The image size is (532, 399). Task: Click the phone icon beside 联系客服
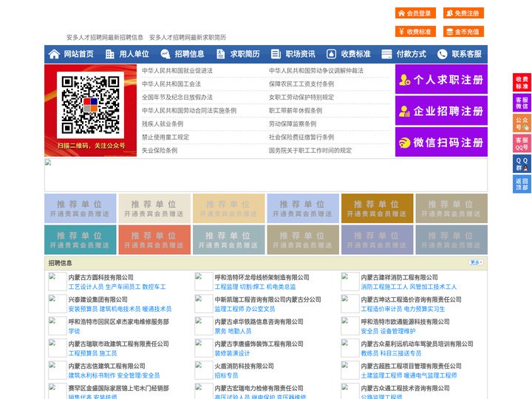[442, 54]
